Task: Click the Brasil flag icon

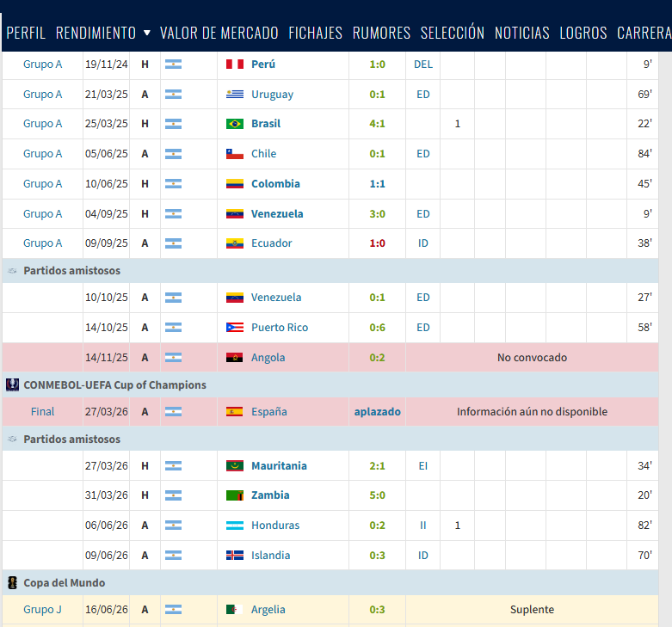Action: tap(235, 124)
